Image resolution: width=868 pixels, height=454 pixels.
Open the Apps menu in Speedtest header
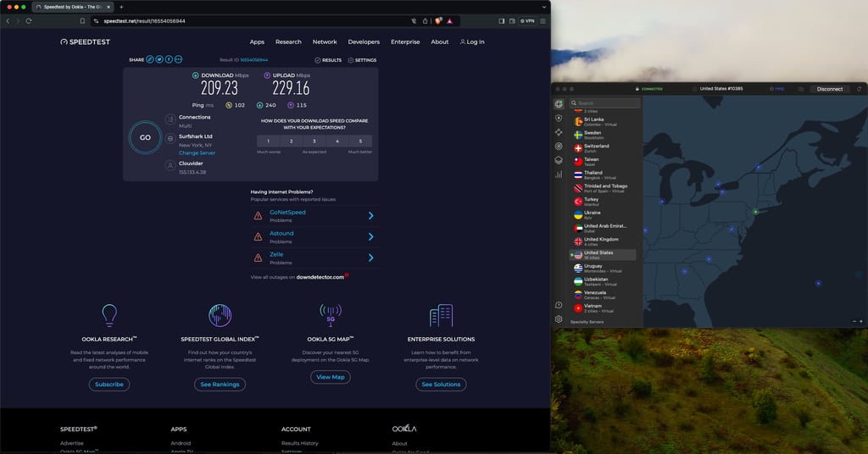(x=257, y=42)
